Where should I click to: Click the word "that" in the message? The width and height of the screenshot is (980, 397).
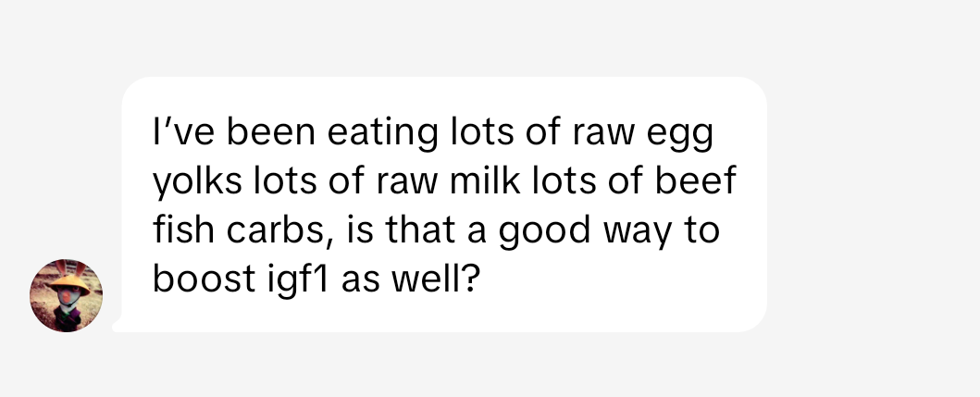point(426,230)
